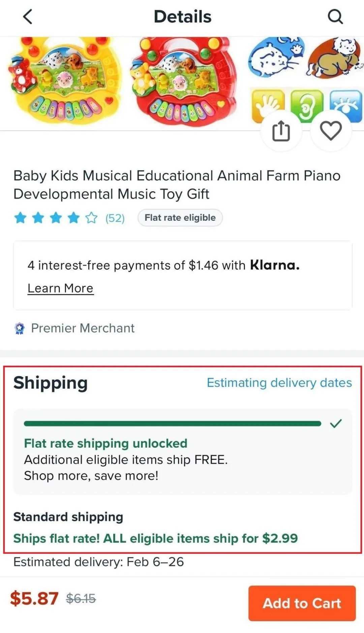Tap the Flat rate eligible badge
Screen dimensions: 364x633
(180, 218)
